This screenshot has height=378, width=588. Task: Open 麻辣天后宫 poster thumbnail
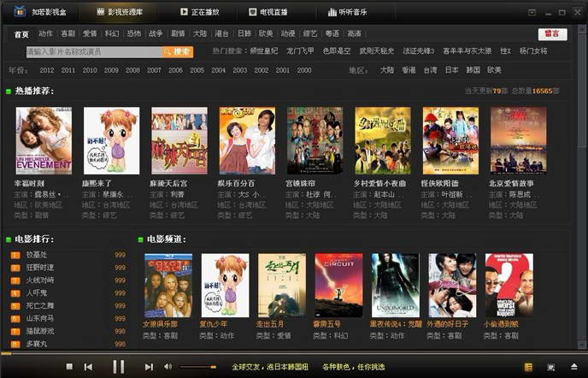coord(179,141)
